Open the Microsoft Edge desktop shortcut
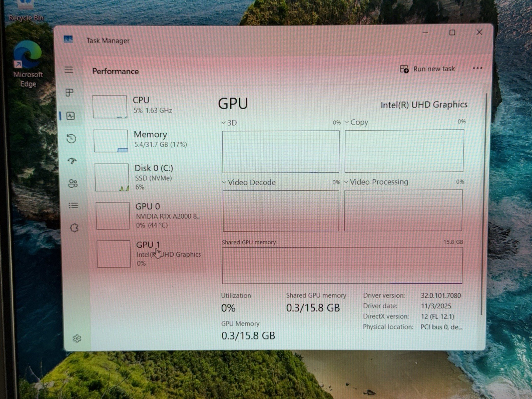This screenshot has height=399, width=532. [x=28, y=64]
